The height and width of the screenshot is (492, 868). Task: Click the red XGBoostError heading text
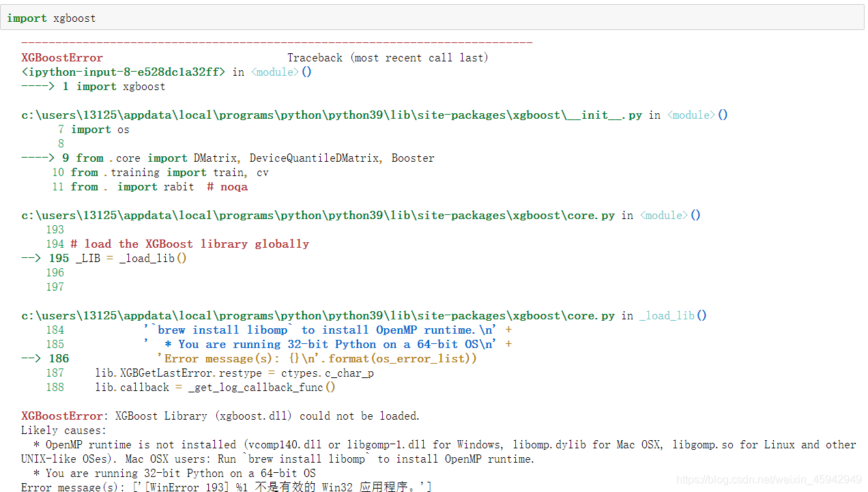click(61, 57)
